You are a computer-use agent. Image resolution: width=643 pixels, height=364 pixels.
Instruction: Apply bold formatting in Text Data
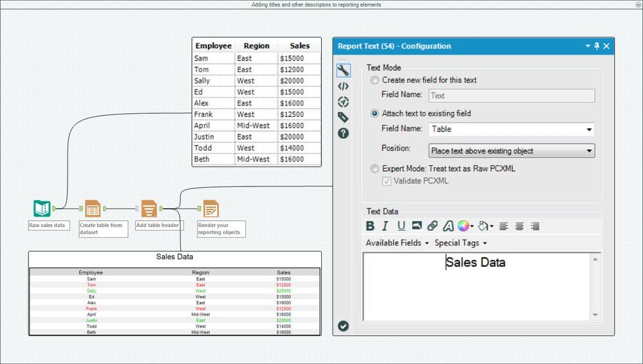click(370, 226)
